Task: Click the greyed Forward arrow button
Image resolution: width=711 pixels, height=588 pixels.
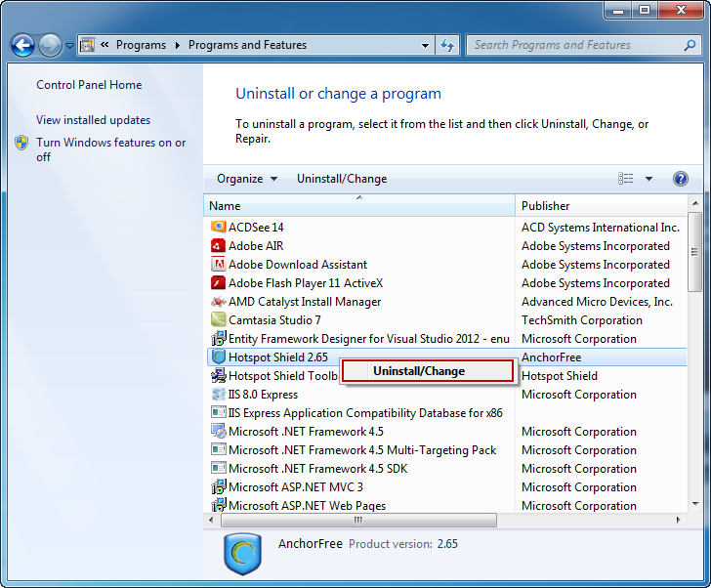Action: [50, 45]
